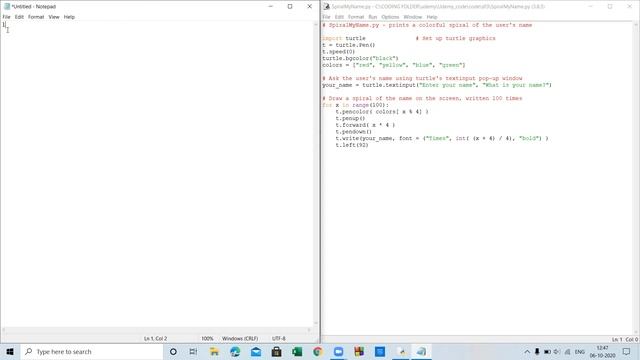The height and width of the screenshot is (360, 640).
Task: Open Microsoft Store from the taskbar
Action: pyautogui.click(x=276, y=351)
